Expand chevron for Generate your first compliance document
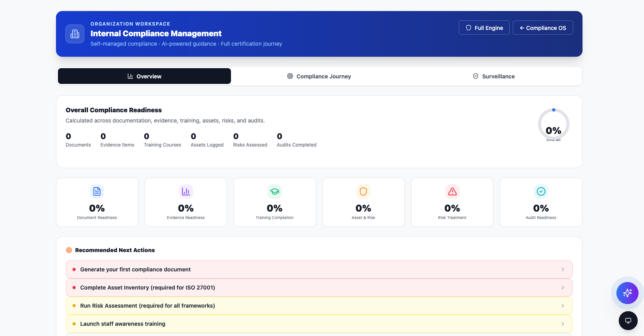This screenshot has height=336, width=644. [x=563, y=269]
